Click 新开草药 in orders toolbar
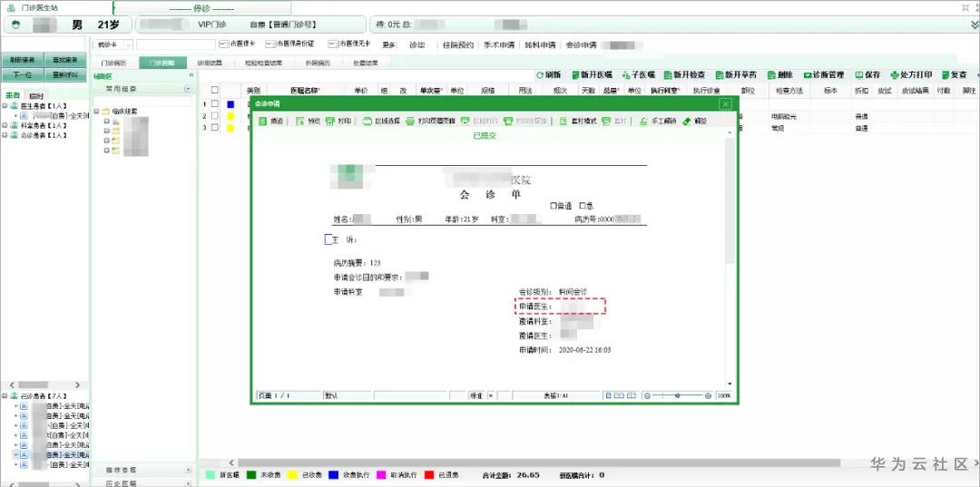The width and height of the screenshot is (980, 487). pos(736,74)
